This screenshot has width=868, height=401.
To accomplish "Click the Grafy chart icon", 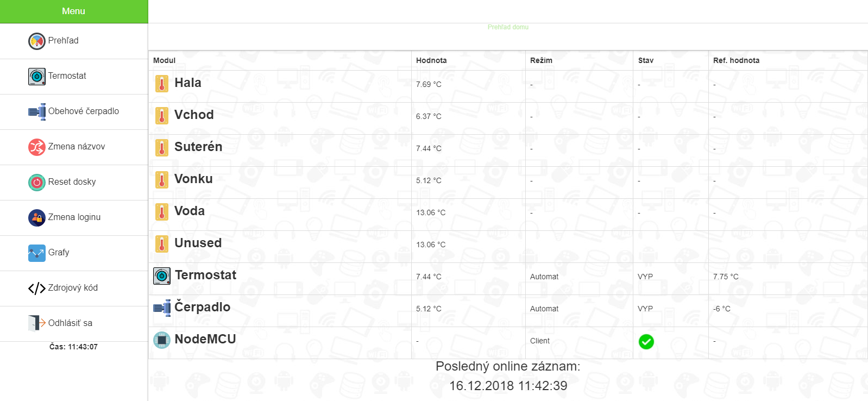I will point(37,253).
